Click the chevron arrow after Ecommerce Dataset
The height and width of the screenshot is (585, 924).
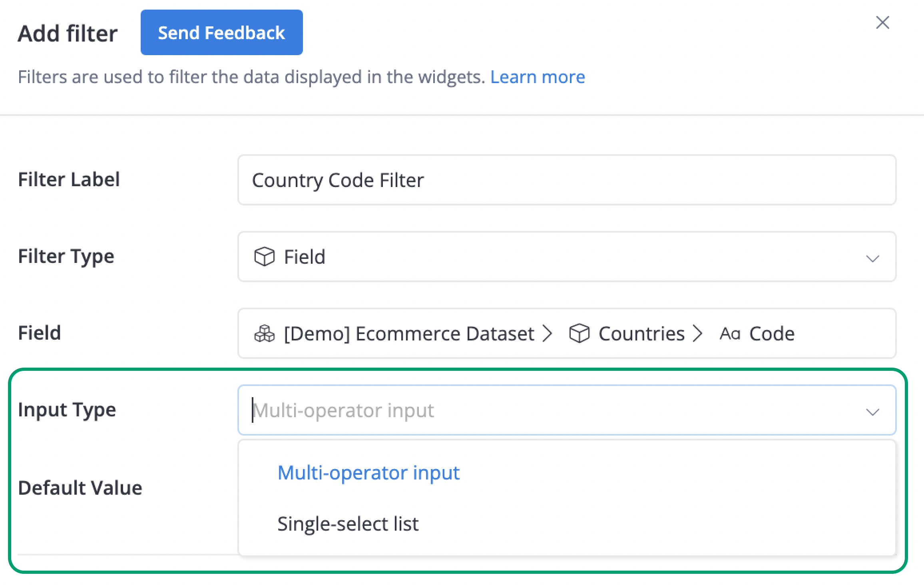[548, 334]
